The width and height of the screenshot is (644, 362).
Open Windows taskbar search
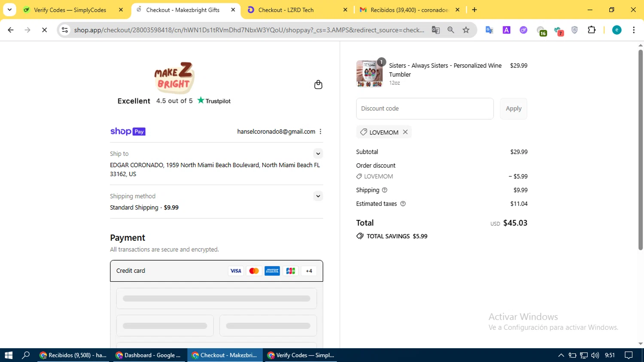click(x=26, y=355)
